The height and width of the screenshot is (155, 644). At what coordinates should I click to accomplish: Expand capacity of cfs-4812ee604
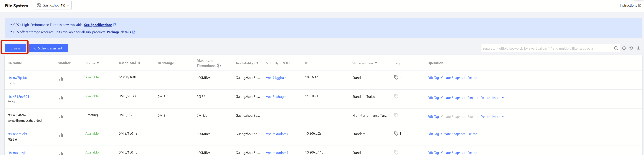click(x=473, y=98)
